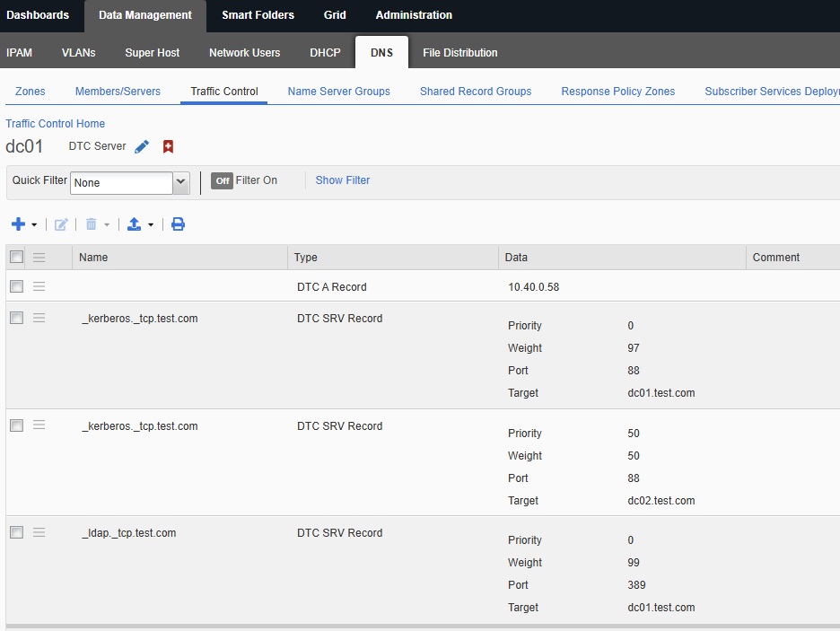Tick checkbox for kerberos record targeting dc02

point(17,425)
